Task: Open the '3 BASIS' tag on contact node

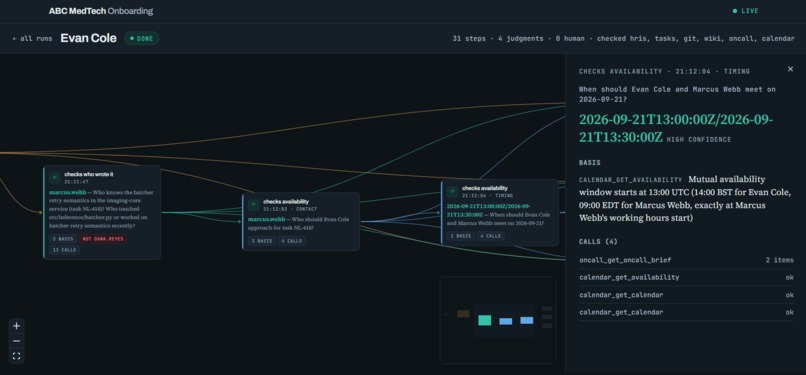Action: pos(261,241)
